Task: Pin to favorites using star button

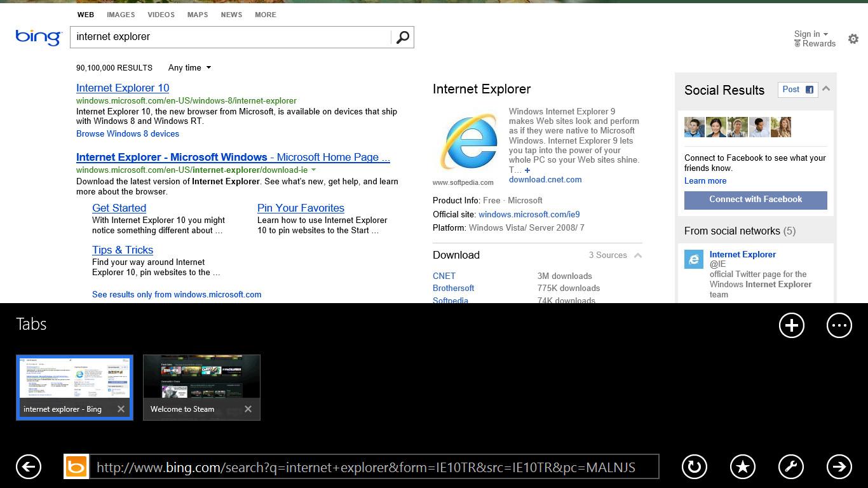Action: (x=743, y=467)
